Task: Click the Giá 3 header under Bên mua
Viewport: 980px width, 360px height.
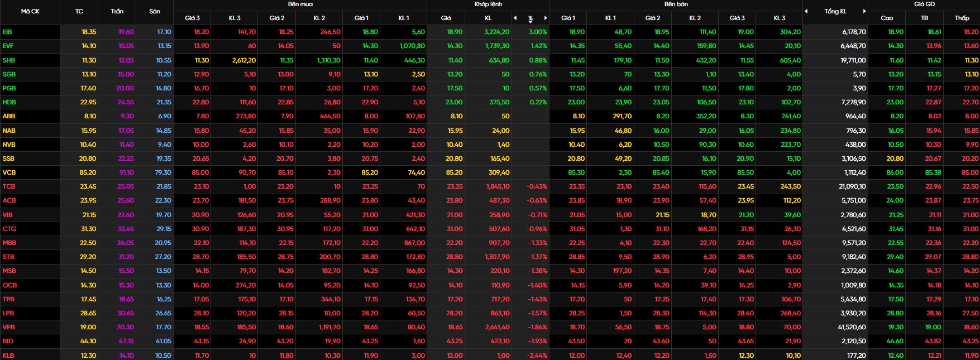Action: [192, 18]
